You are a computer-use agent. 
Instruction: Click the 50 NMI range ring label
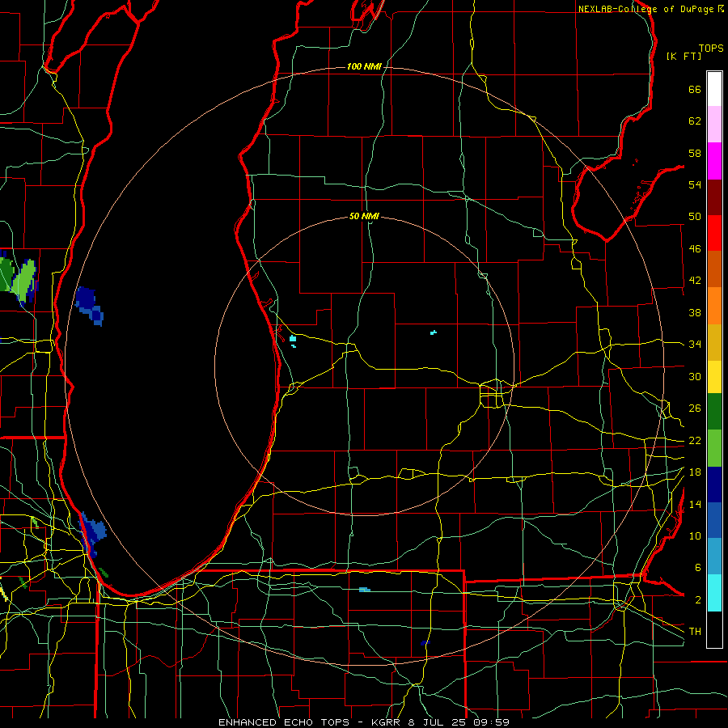coord(364,216)
